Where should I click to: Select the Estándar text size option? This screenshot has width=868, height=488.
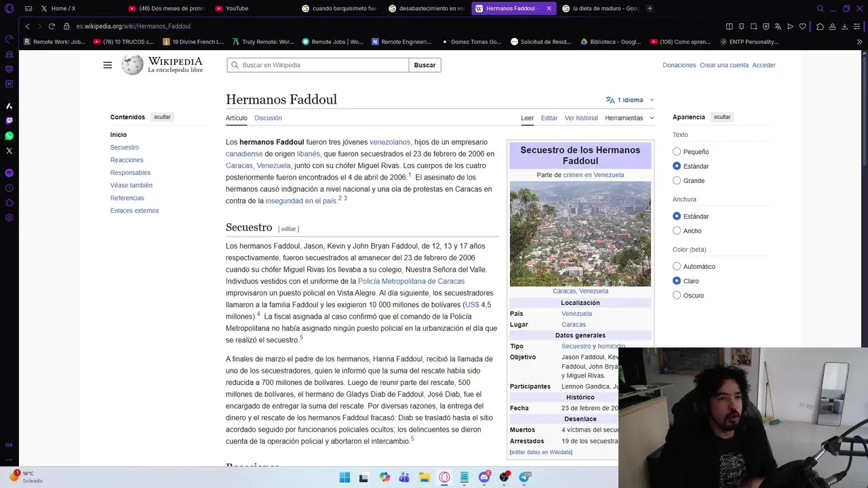point(677,166)
